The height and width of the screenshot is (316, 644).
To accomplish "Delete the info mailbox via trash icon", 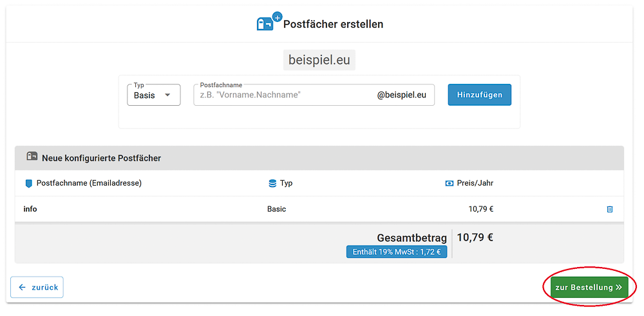I will (x=610, y=209).
